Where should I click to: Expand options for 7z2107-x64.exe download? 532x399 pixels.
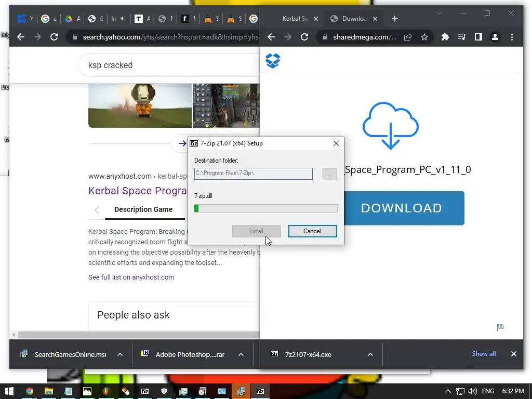tap(370, 354)
